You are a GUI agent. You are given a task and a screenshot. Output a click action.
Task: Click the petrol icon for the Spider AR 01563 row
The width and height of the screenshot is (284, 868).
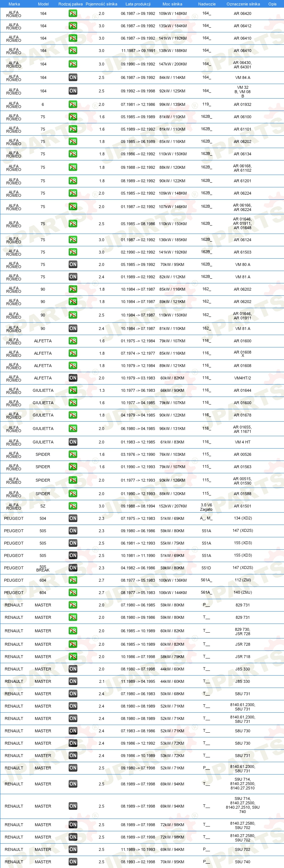tap(73, 467)
